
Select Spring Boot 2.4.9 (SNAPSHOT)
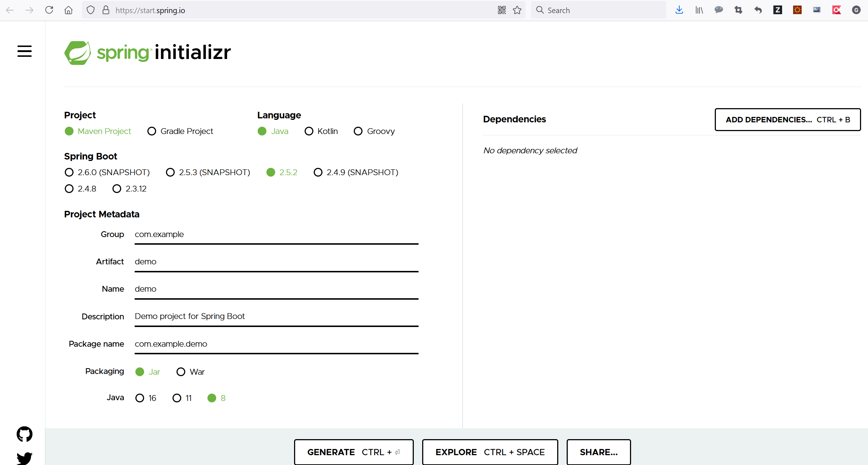(x=356, y=172)
